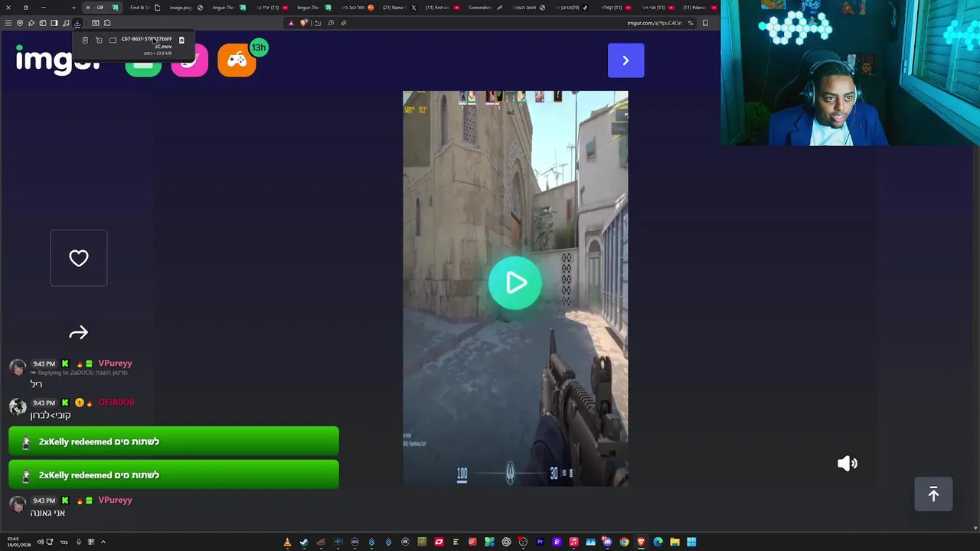Open ChatGPT icon on the taskbar
The width and height of the screenshot is (980, 551).
click(x=506, y=542)
